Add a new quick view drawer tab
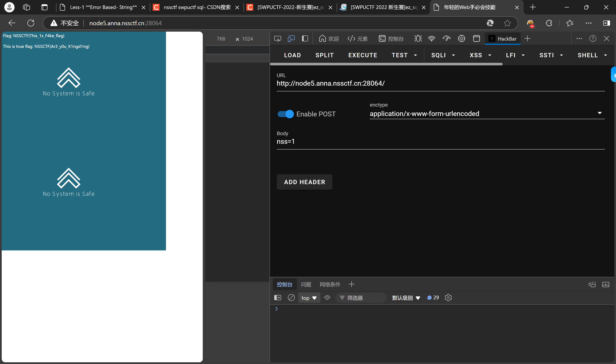 (351, 285)
